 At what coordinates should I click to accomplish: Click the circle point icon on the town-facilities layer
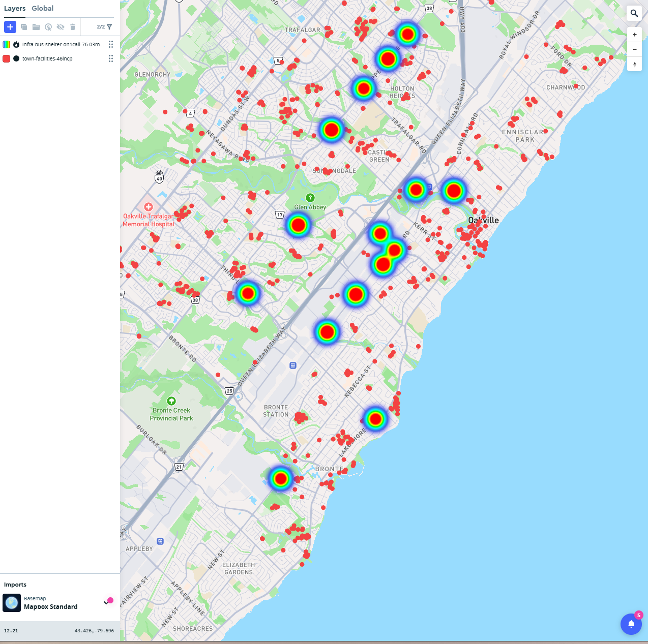pyautogui.click(x=16, y=58)
